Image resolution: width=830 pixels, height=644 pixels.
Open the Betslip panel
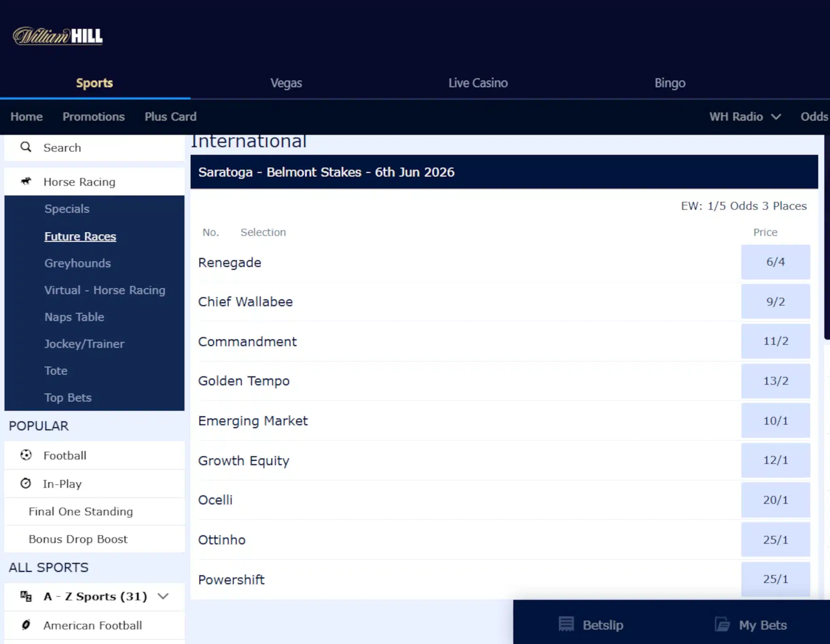[591, 625]
